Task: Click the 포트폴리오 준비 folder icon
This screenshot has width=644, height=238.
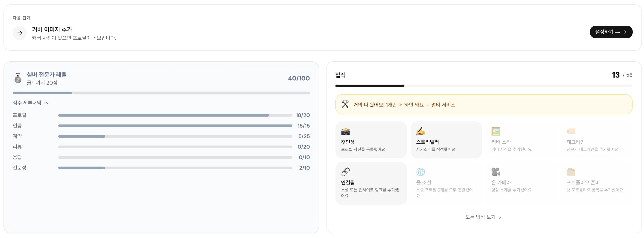Action: point(571,172)
